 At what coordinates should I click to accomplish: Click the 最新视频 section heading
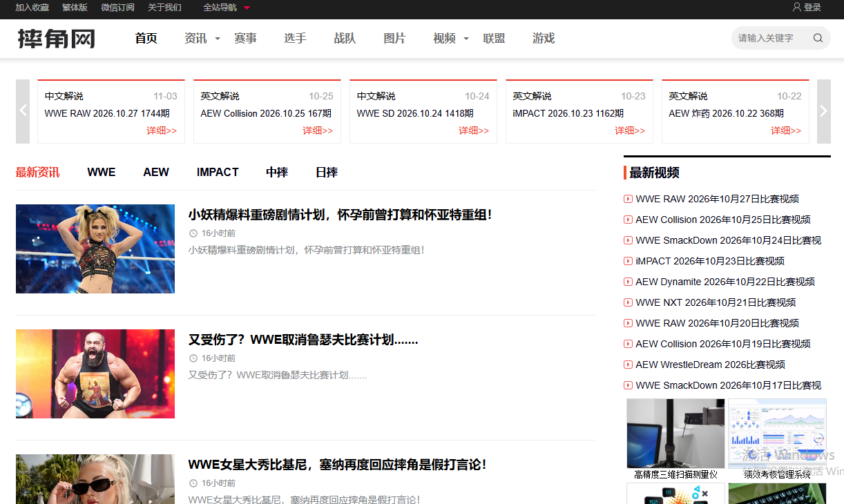click(x=654, y=173)
